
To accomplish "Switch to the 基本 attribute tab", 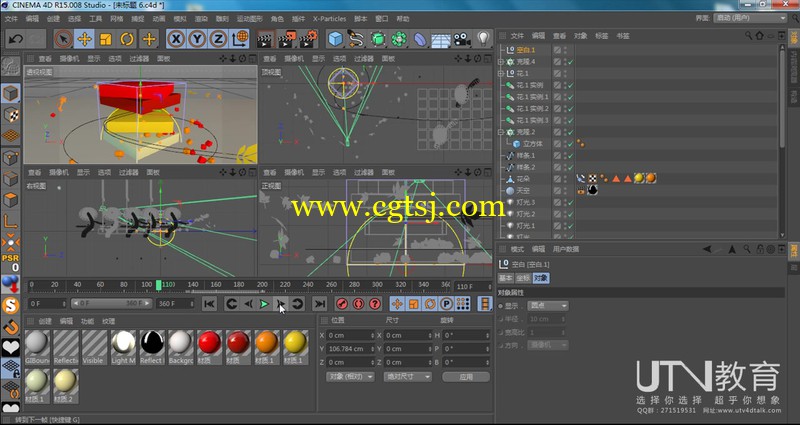I will point(506,278).
